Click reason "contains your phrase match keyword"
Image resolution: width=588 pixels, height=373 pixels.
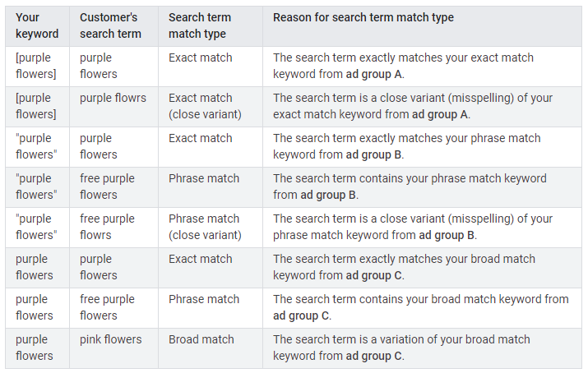tap(409, 186)
